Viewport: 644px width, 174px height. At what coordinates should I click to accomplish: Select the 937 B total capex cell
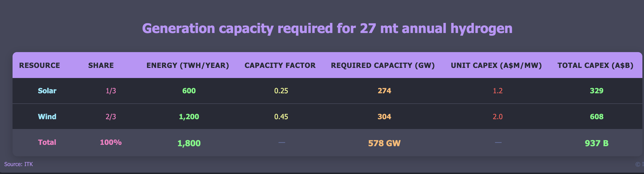click(x=597, y=143)
